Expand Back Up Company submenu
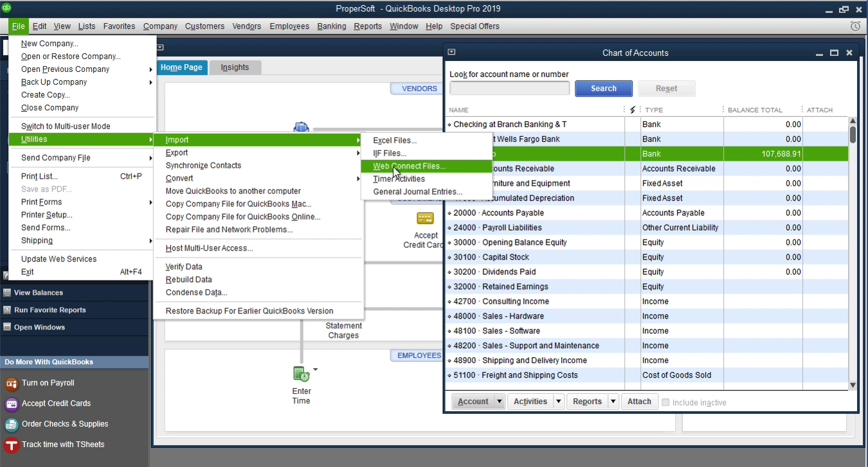 [151, 82]
